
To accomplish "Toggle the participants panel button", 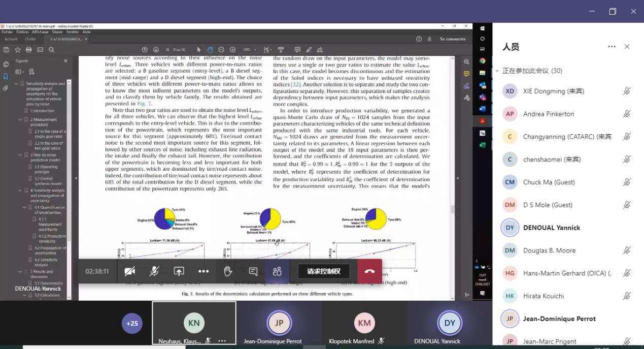I will point(277,271).
